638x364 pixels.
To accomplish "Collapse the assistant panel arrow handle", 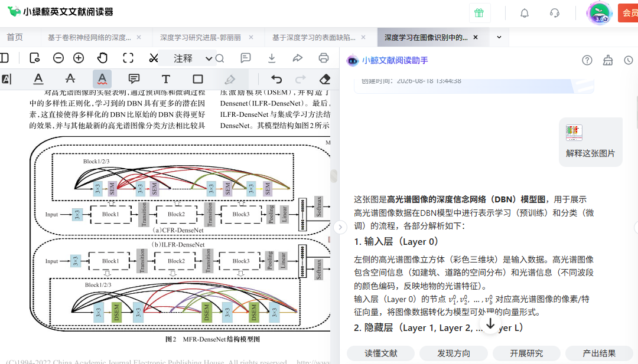I will coord(340,227).
